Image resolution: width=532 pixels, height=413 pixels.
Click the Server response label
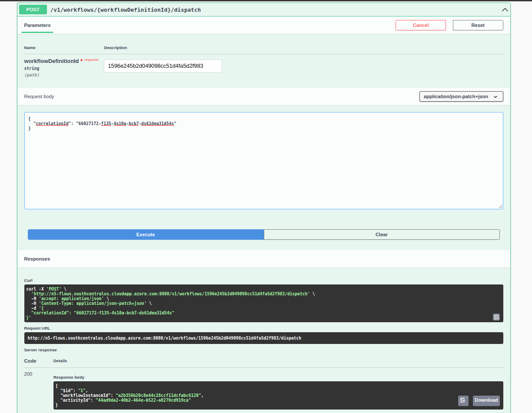tap(40, 350)
